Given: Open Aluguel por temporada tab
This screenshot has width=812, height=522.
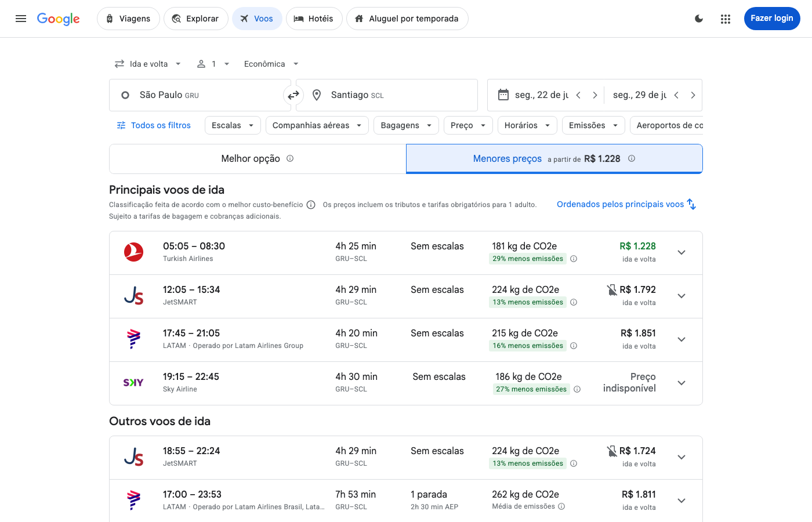Looking at the screenshot, I should (x=407, y=19).
